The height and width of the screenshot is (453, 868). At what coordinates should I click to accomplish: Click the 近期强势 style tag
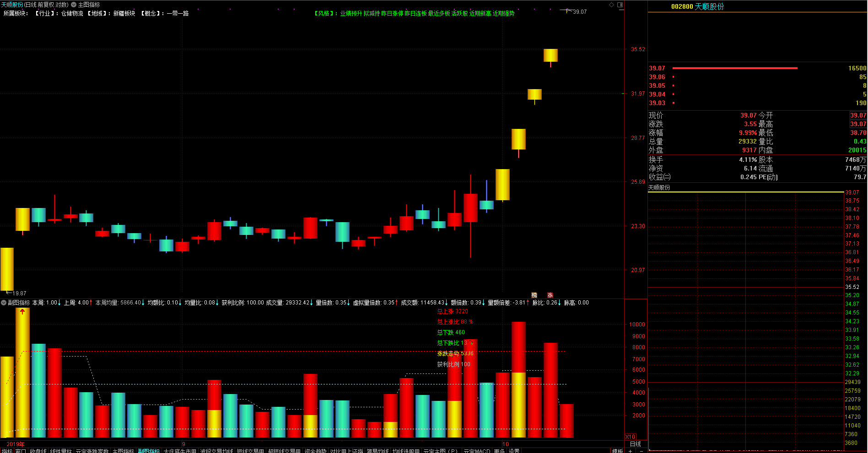coord(503,13)
